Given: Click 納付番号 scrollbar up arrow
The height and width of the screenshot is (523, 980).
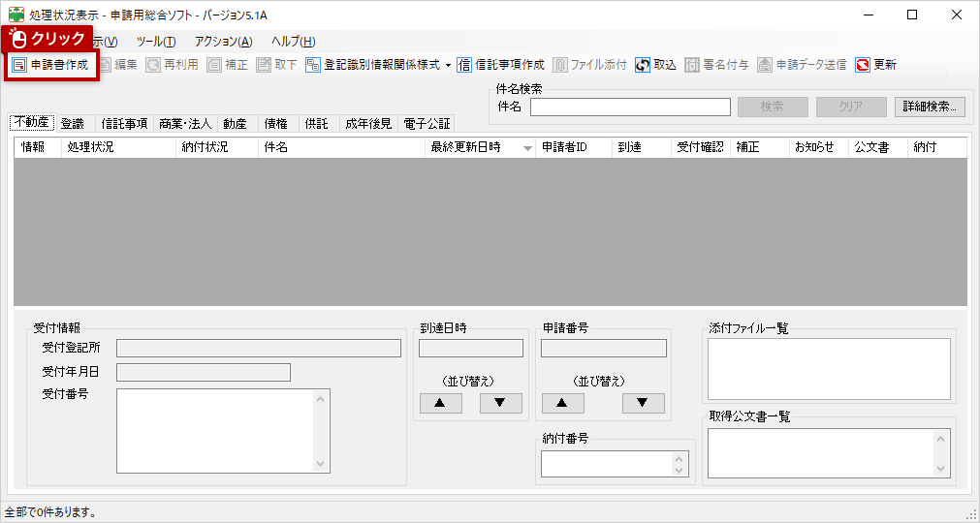Looking at the screenshot, I should 680,458.
